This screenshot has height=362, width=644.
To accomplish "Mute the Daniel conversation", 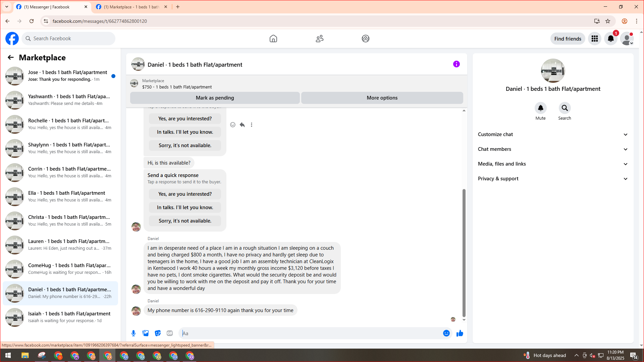I will [540, 108].
